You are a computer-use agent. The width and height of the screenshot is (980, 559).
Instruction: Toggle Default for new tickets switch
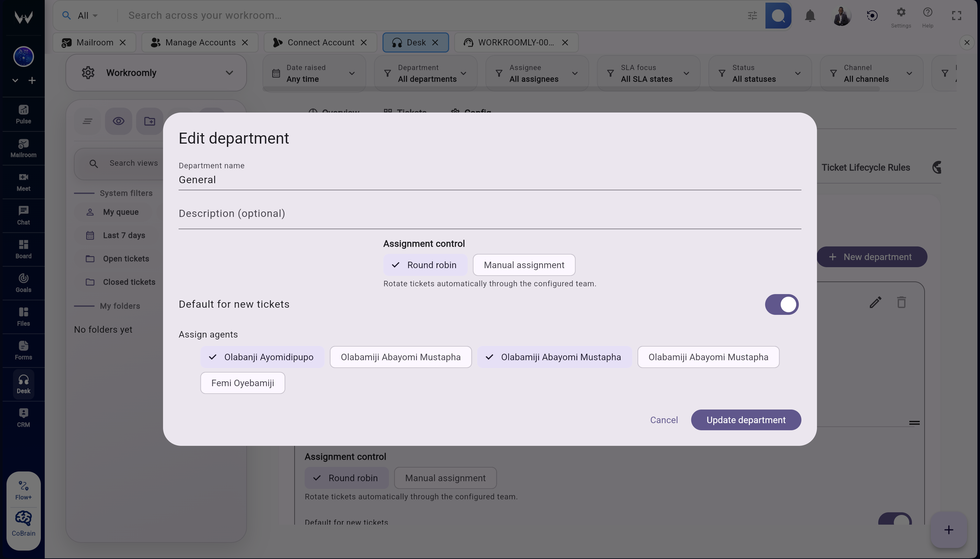pos(781,304)
